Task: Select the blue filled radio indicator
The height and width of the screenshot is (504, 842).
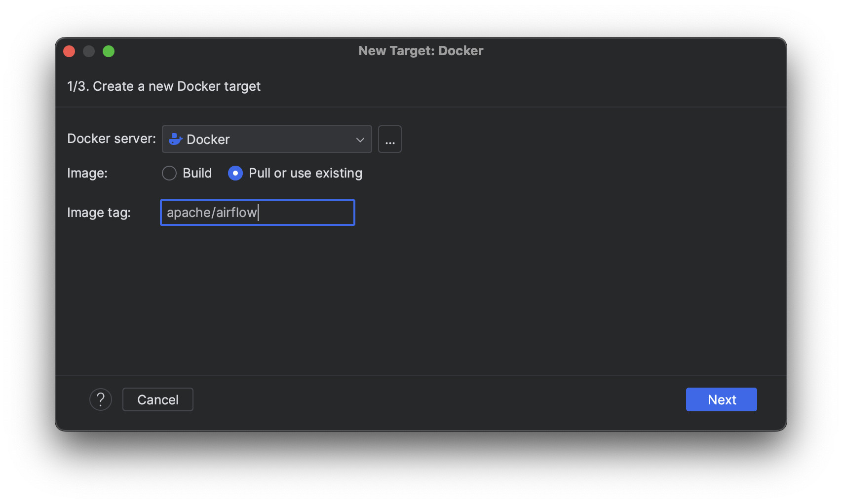Action: [235, 173]
